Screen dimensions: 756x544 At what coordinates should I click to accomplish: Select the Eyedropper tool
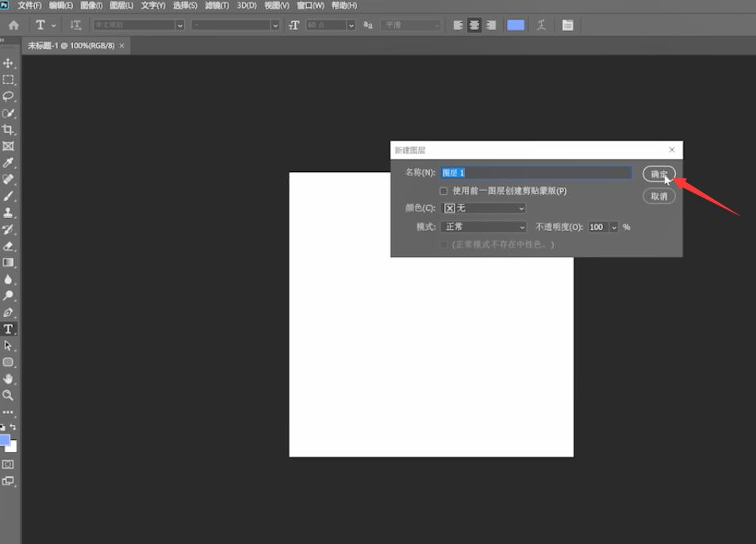[8, 163]
